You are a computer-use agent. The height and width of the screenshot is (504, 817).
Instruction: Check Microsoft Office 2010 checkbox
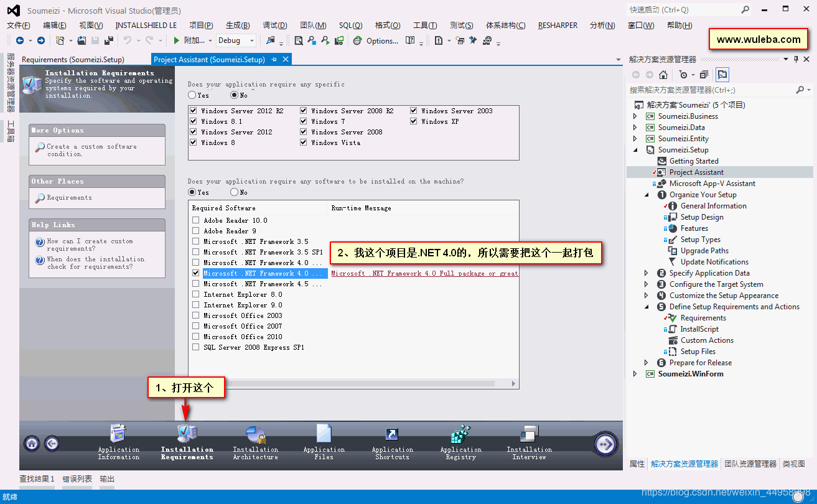tap(196, 337)
